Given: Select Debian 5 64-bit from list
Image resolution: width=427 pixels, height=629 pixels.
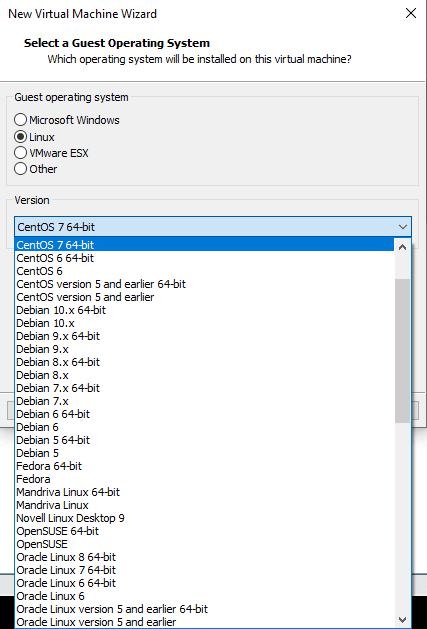Looking at the screenshot, I should [205, 440].
